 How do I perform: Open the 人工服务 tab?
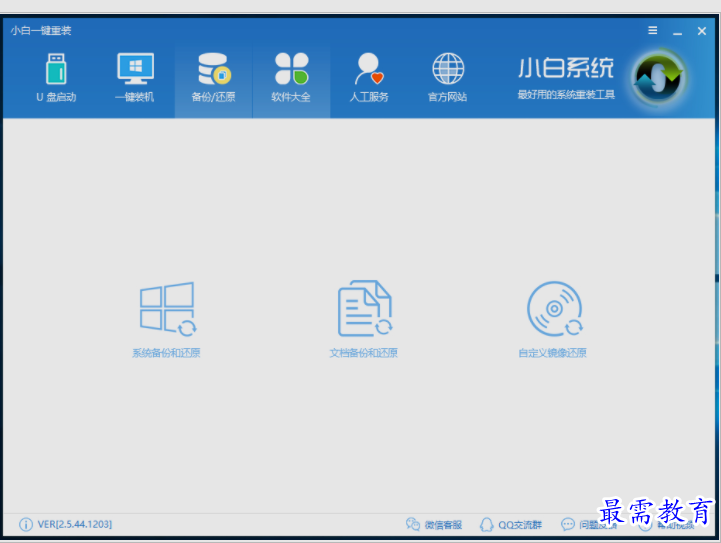tap(369, 79)
